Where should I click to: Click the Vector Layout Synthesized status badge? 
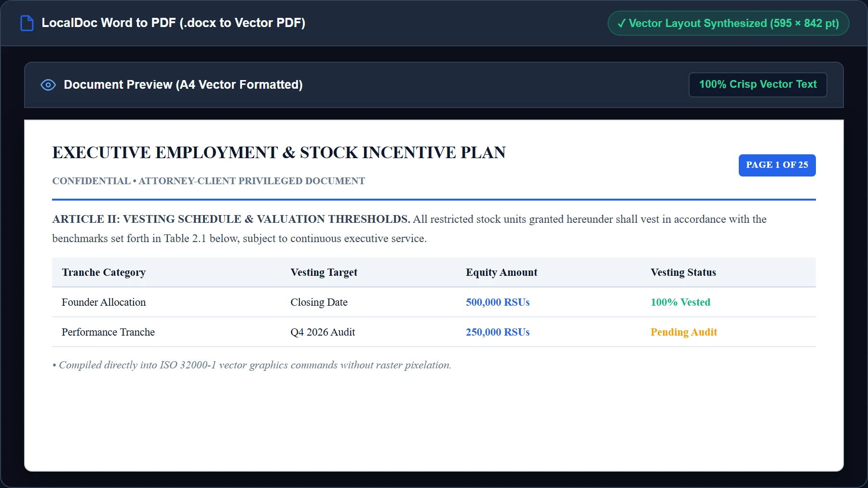coord(728,23)
